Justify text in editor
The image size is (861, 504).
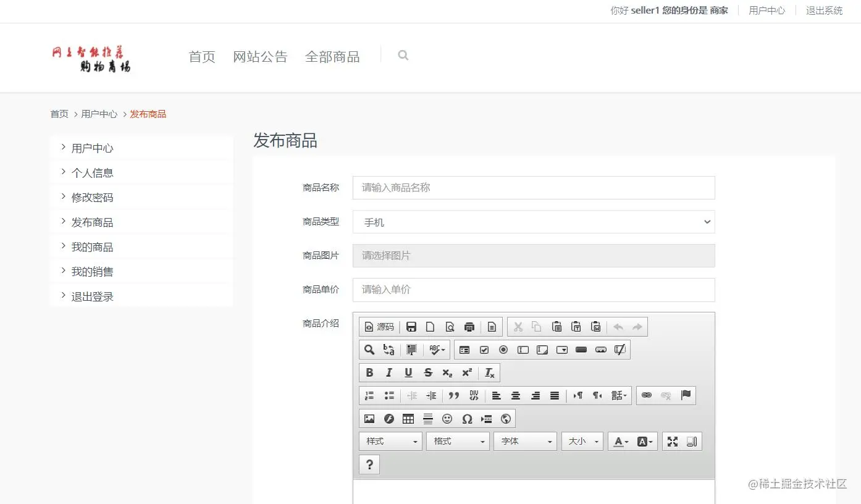point(555,395)
